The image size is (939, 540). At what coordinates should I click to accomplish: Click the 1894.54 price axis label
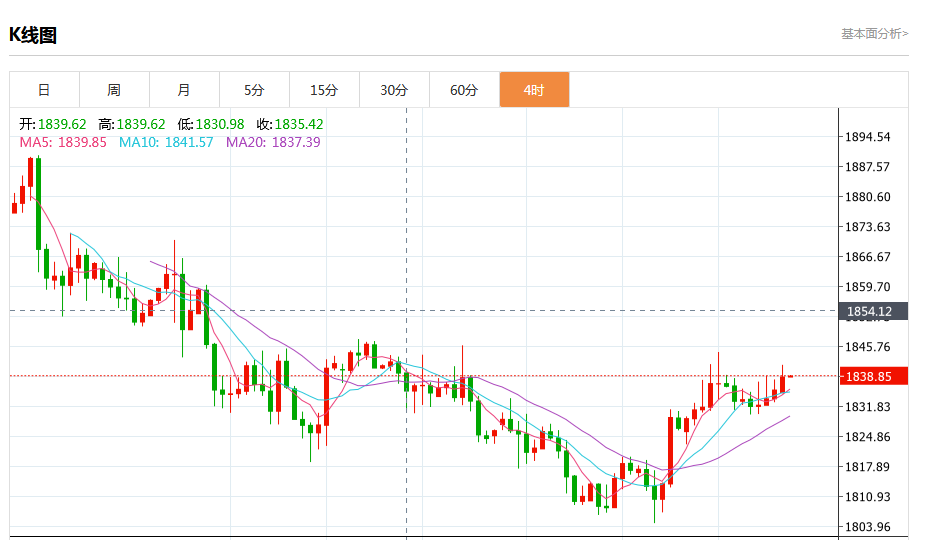coord(867,137)
